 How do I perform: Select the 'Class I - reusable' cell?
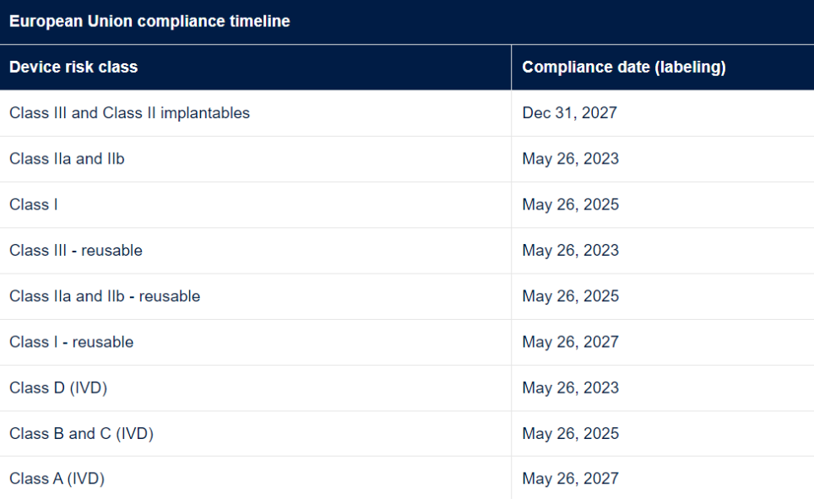[72, 342]
